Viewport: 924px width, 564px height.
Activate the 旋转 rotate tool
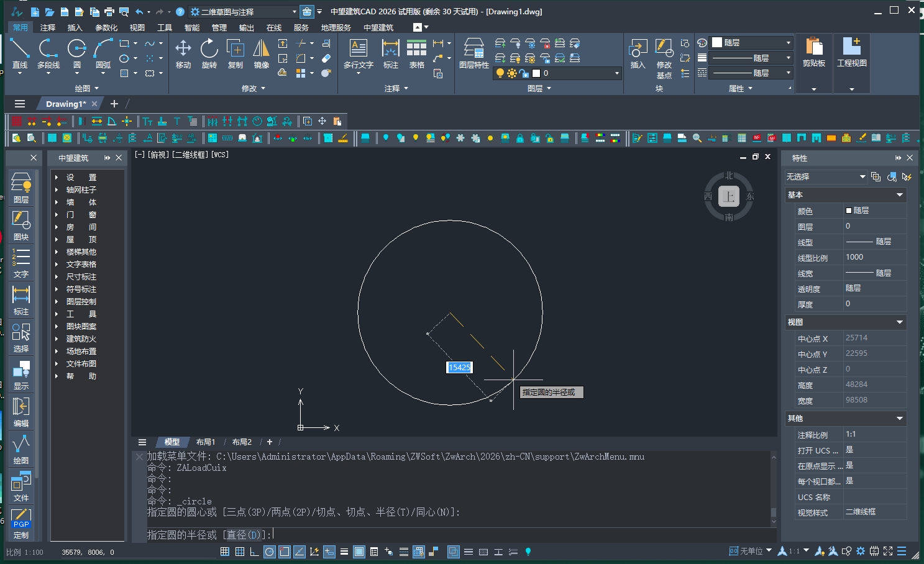pyautogui.click(x=209, y=53)
